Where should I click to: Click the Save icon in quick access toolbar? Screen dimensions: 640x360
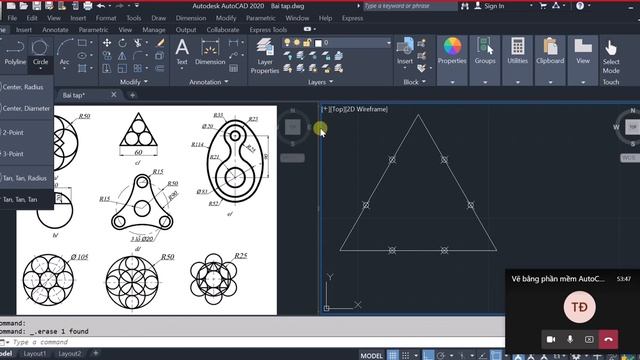point(37,6)
